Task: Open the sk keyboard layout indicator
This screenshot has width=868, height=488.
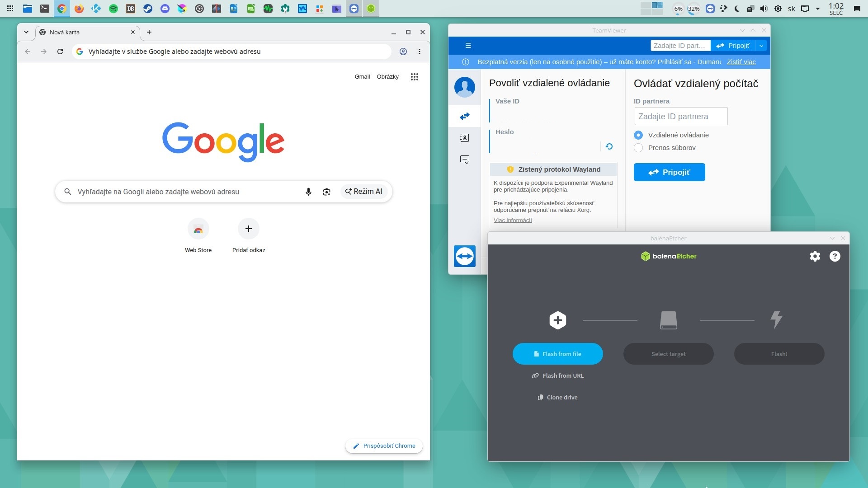Action: tap(791, 9)
